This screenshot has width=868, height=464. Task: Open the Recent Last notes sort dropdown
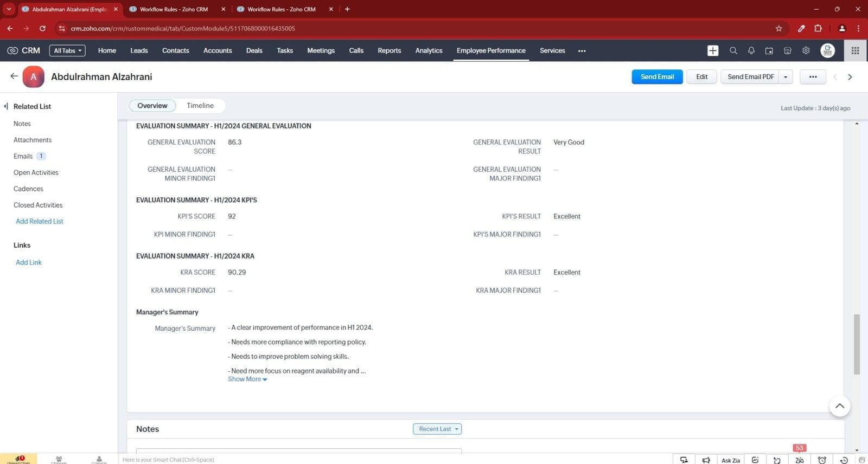coord(437,429)
